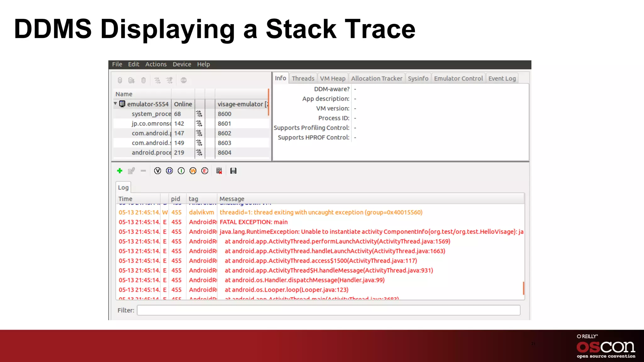Toggle the Verbose (V) log level
The image size is (644, 362).
[x=158, y=171]
